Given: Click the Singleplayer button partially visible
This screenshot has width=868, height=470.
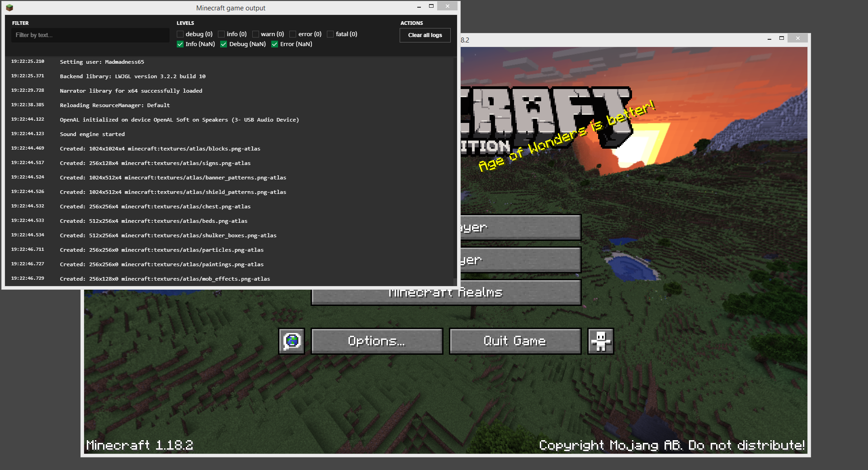Looking at the screenshot, I should tap(520, 227).
